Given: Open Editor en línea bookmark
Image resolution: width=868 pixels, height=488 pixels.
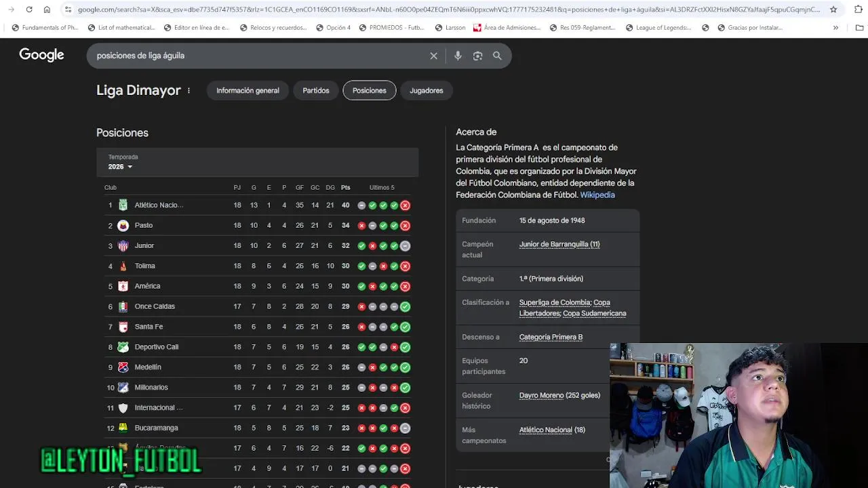Looking at the screenshot, I should point(197,28).
